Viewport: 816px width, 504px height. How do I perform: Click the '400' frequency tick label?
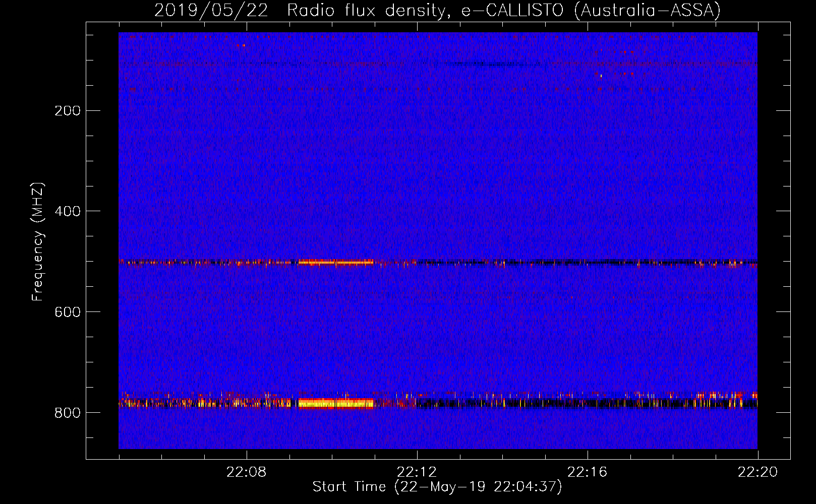(x=68, y=211)
